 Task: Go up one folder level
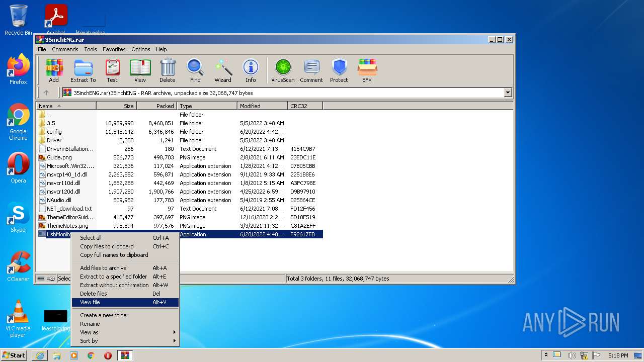46,93
